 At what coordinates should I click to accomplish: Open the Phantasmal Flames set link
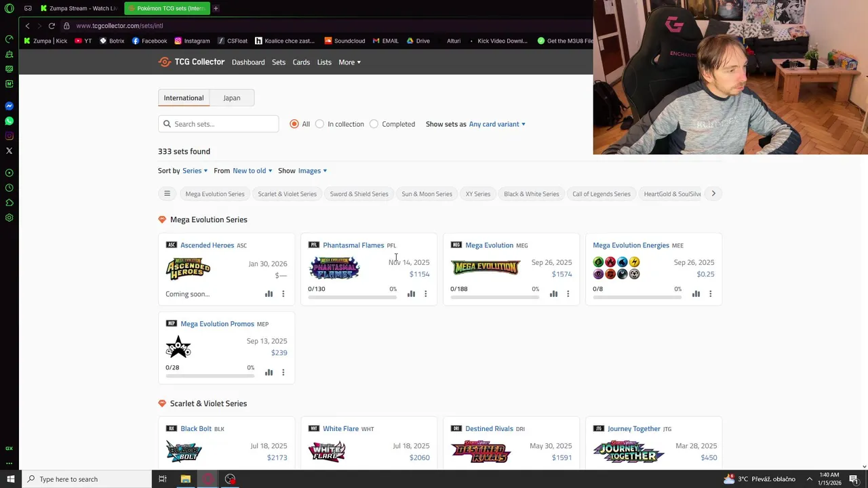point(353,245)
